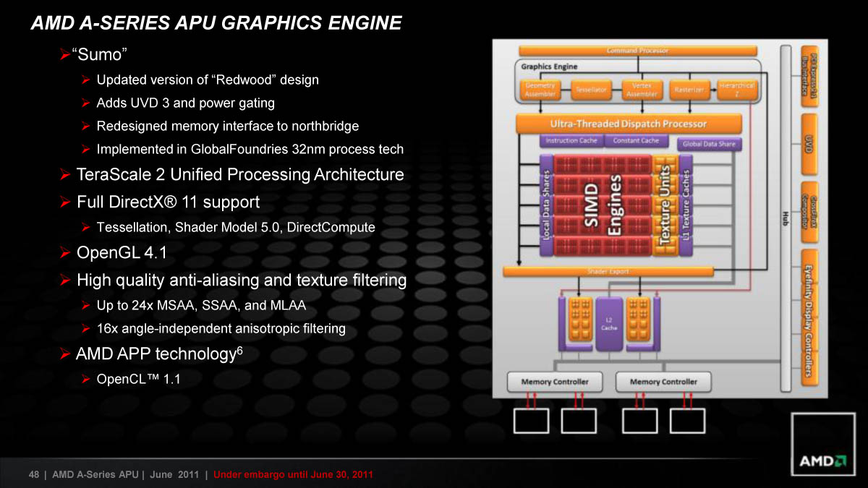
Task: Click the "OpenGL 4.1" bullet text
Action: (x=122, y=253)
